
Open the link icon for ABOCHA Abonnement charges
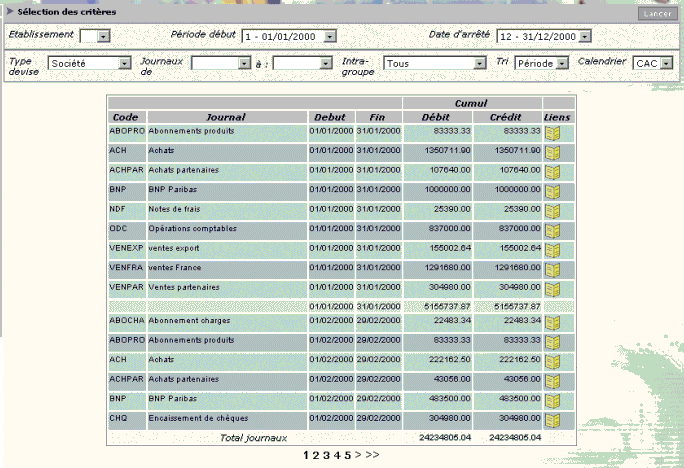pyautogui.click(x=552, y=323)
